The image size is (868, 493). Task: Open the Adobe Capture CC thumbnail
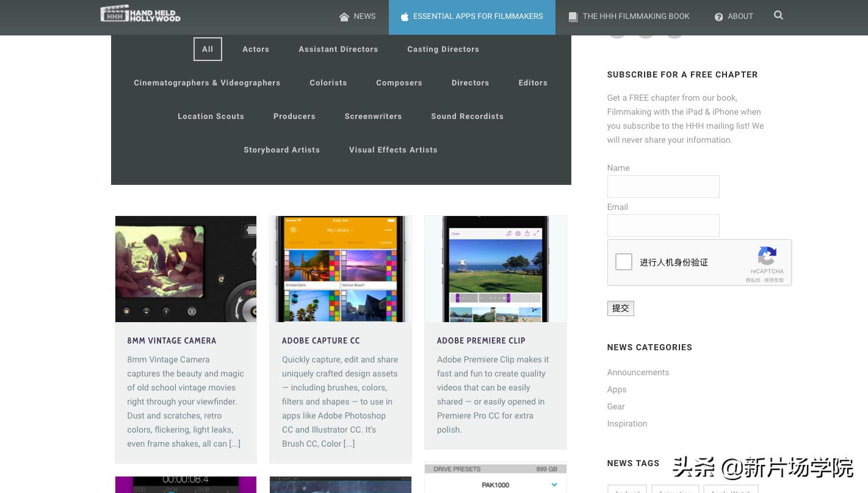click(x=341, y=268)
